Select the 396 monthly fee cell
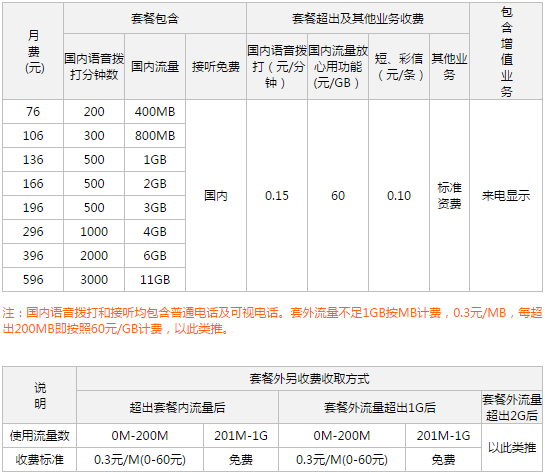Screen dimensions: 545x473 pyautogui.click(x=33, y=255)
